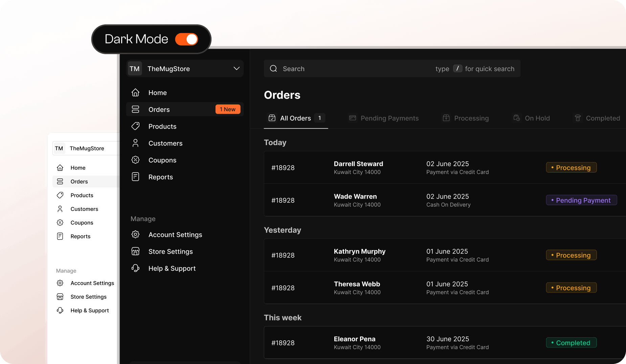Click Products tag icon in dark sidebar
Image resolution: width=626 pixels, height=364 pixels.
[x=135, y=126]
